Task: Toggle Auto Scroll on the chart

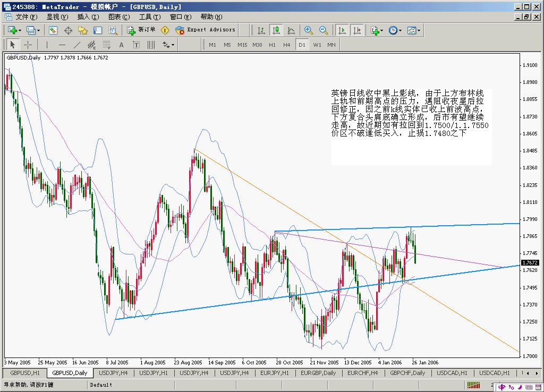Action: (342, 30)
